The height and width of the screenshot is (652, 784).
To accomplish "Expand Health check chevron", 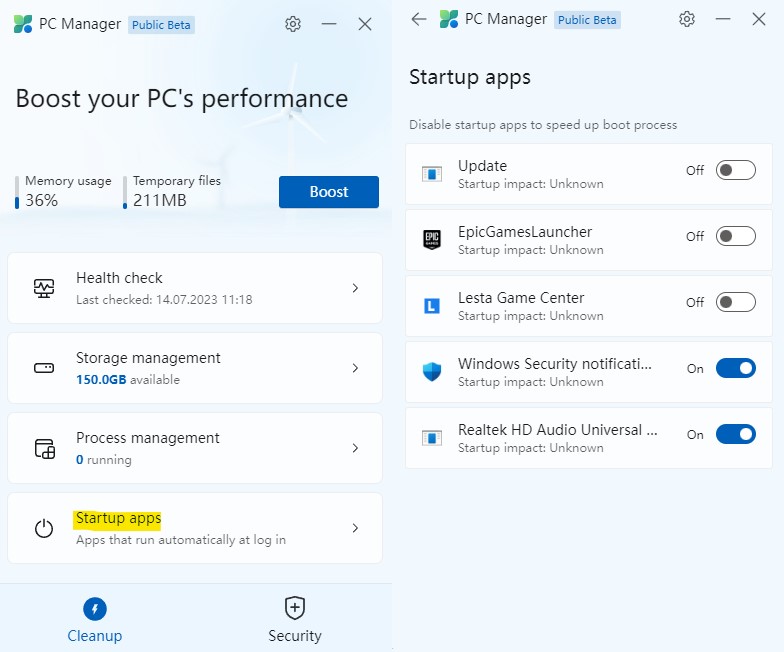I will click(355, 288).
